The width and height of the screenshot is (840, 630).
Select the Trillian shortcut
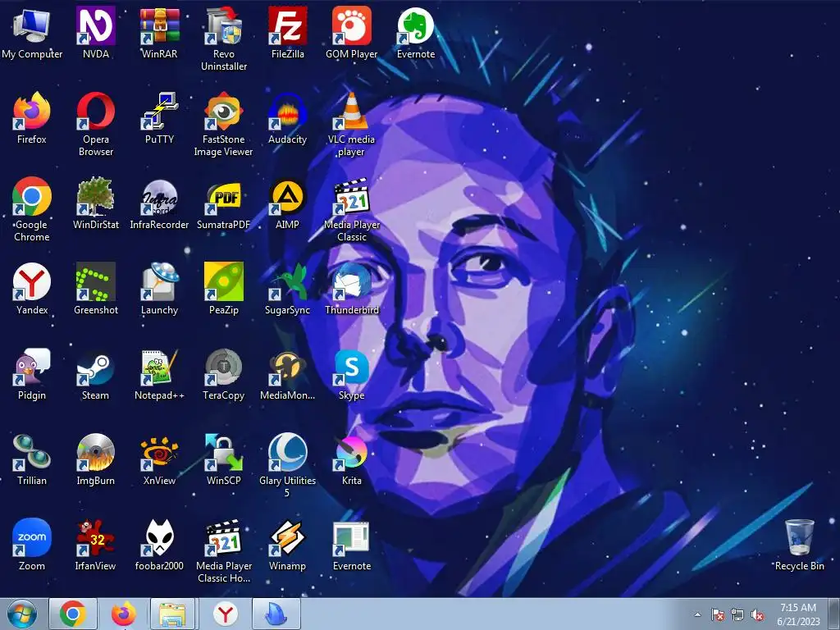(x=32, y=452)
